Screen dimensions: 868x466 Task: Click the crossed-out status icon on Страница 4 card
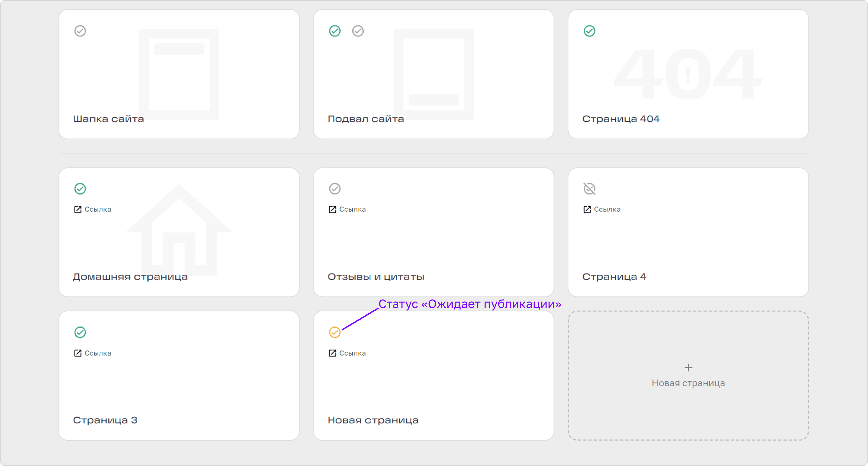(x=590, y=189)
